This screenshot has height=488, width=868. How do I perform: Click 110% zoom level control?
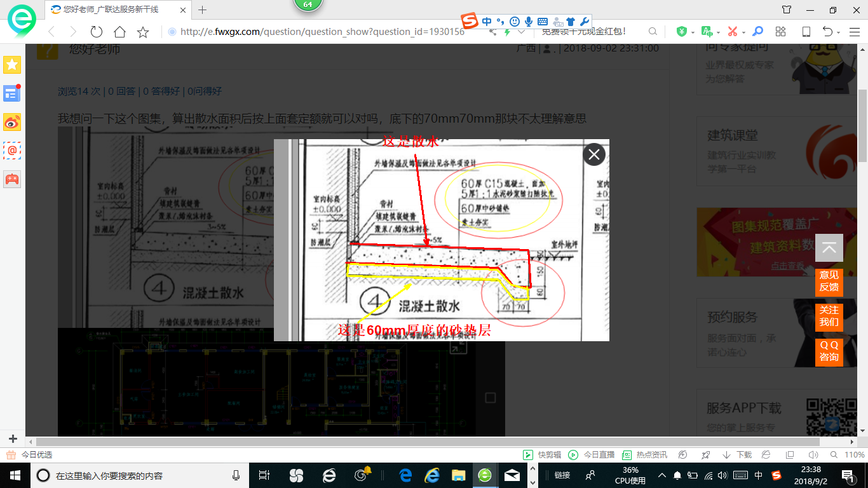pos(848,455)
